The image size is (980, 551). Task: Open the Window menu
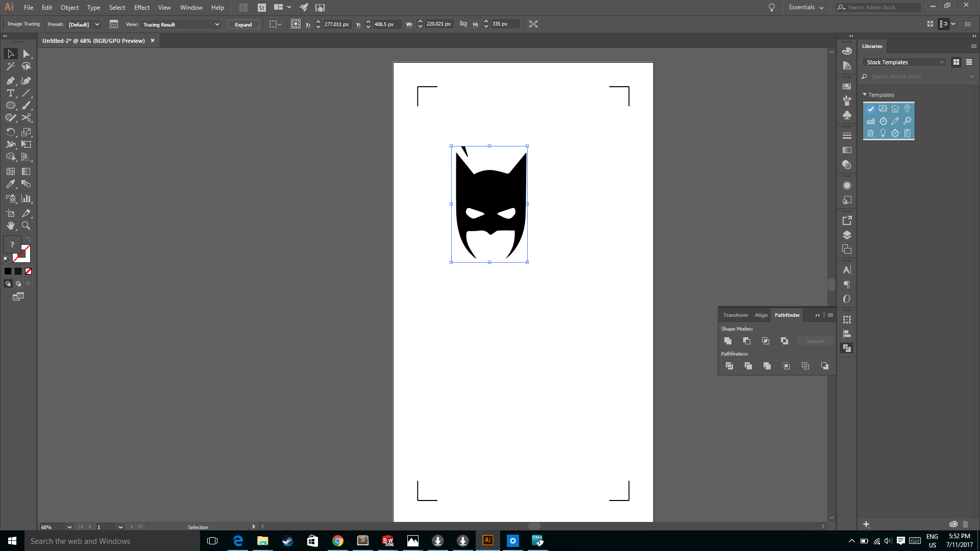(191, 7)
